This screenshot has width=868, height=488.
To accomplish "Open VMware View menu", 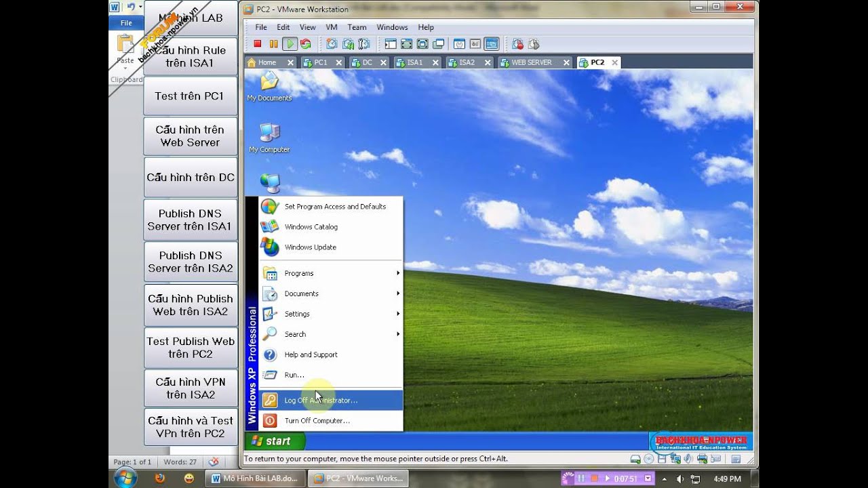I will click(x=308, y=27).
